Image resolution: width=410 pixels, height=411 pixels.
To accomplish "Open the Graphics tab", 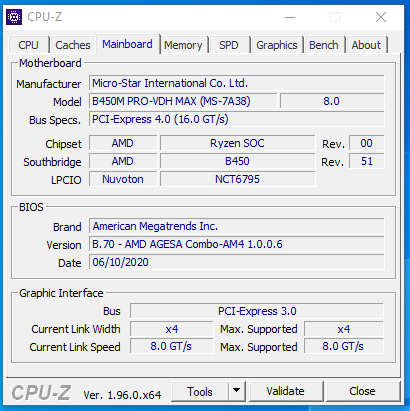I will pyautogui.click(x=277, y=45).
